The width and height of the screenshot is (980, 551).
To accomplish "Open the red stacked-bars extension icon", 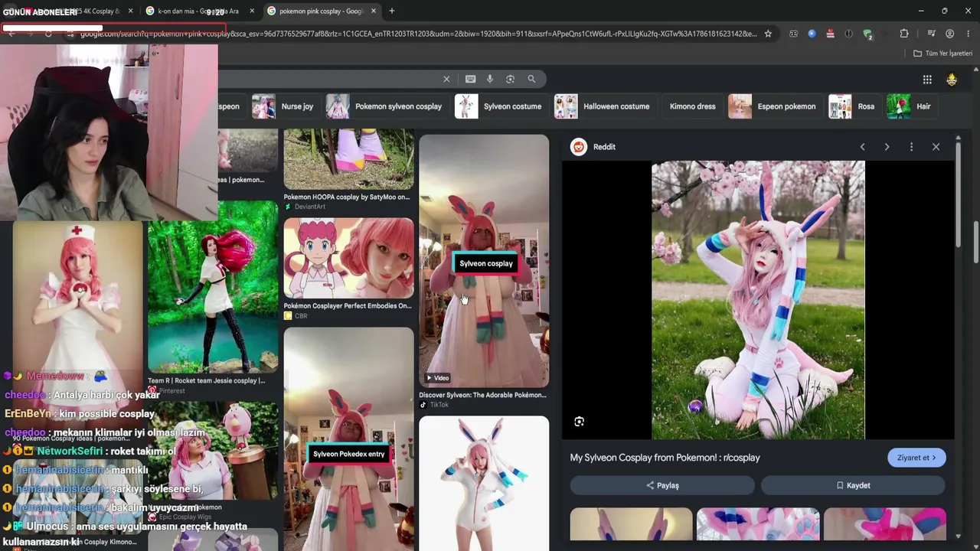I will 830,34.
